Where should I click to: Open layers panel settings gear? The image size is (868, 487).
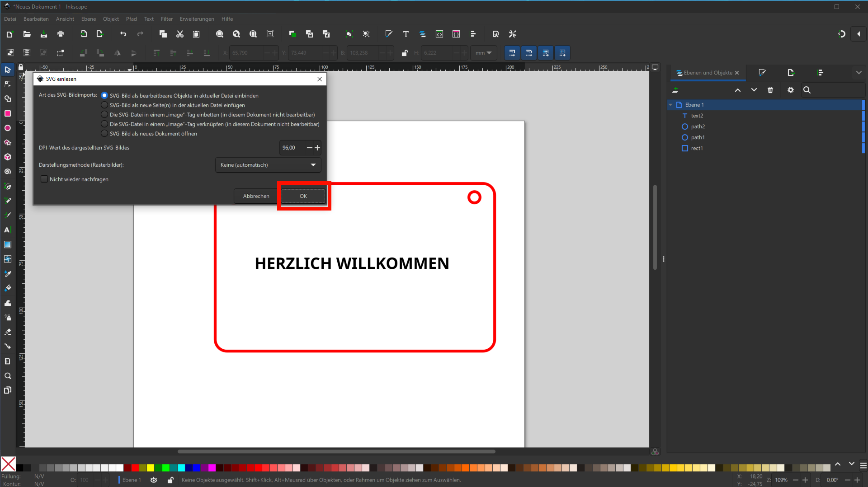[x=791, y=90]
